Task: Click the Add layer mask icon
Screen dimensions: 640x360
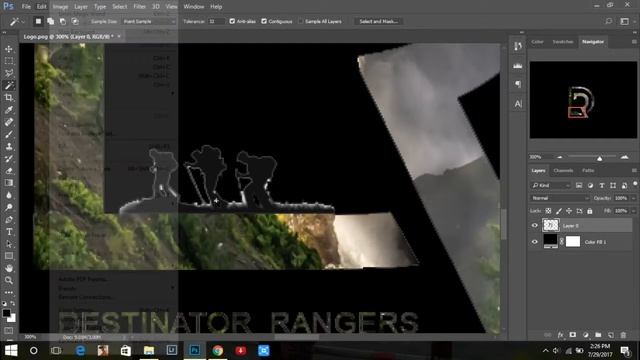Action: (573, 335)
